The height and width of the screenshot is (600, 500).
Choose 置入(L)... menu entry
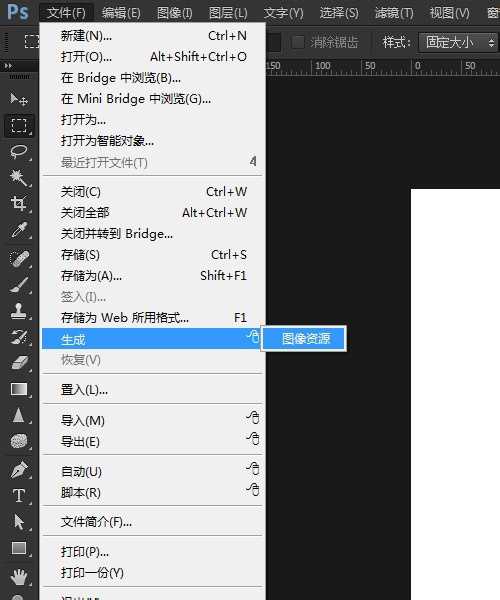tap(152, 390)
